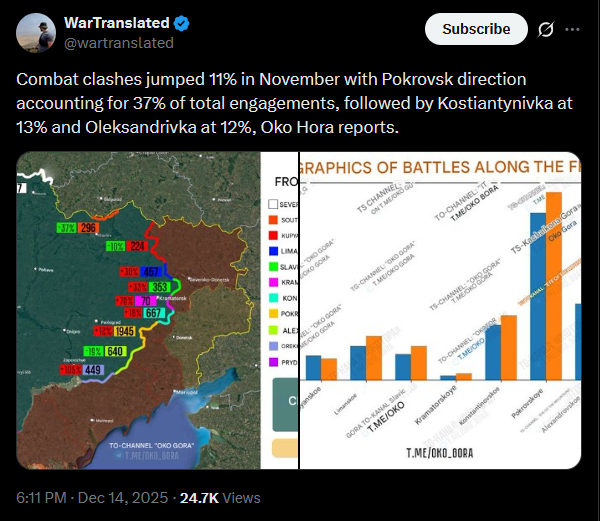600x521 pixels.
Task: Click the blue verified badge
Action: [181, 23]
